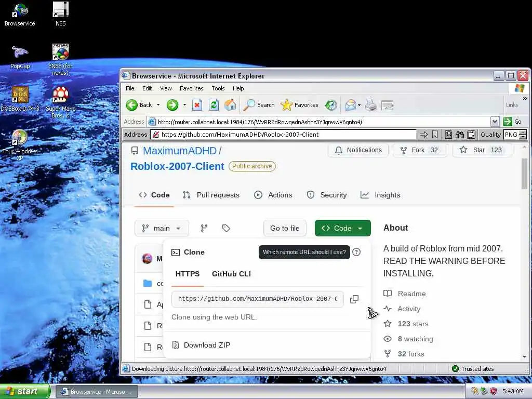
Task: Click the Mail envelope icon
Action: coord(351,105)
